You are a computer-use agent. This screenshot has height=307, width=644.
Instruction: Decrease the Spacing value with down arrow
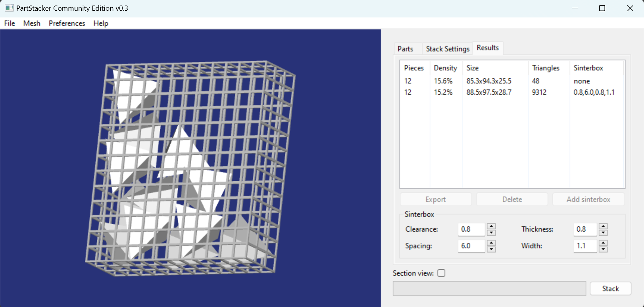click(491, 249)
